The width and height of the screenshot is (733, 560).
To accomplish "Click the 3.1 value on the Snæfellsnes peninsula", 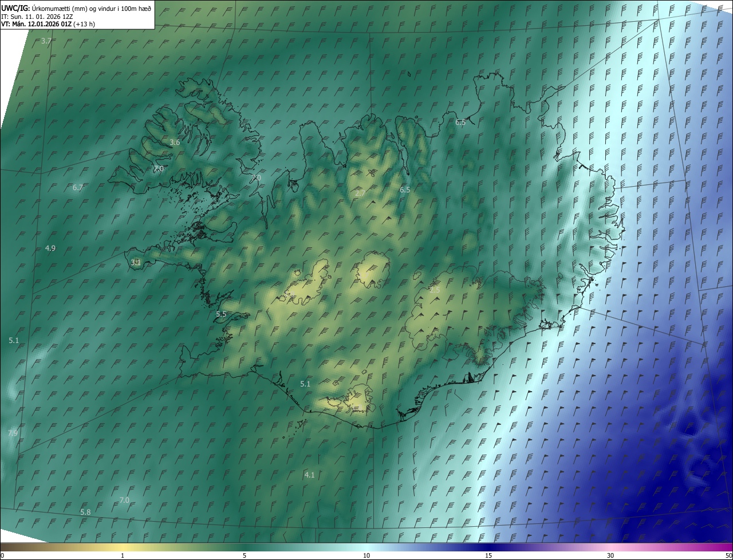I will pos(136,263).
